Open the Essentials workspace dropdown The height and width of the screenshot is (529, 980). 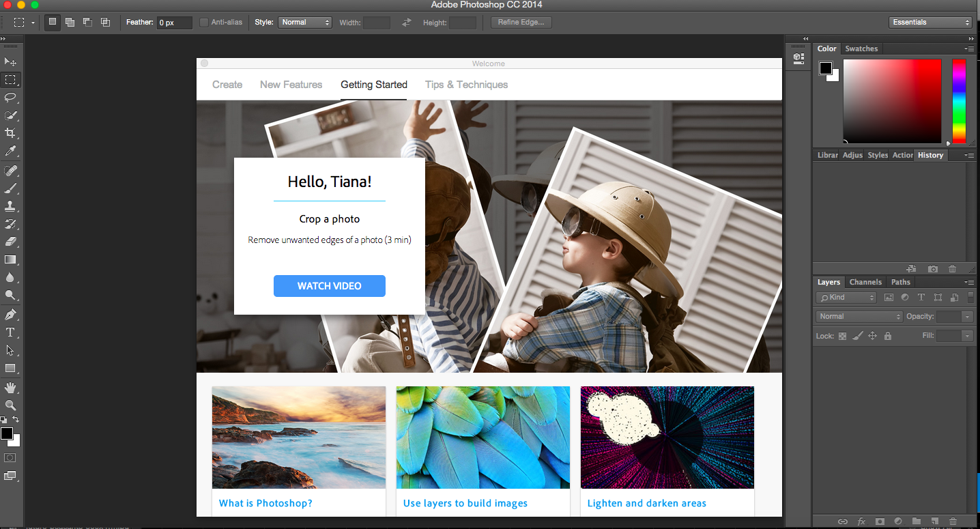pos(930,23)
